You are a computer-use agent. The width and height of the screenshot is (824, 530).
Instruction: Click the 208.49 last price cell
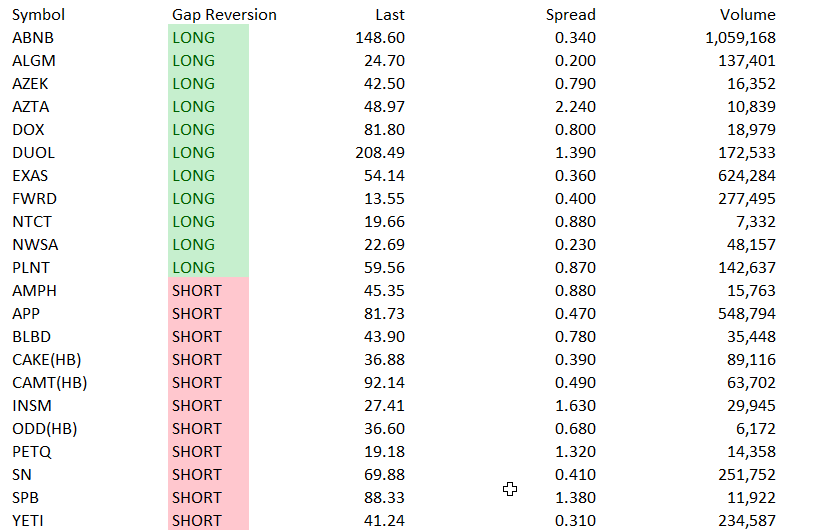[x=380, y=153]
